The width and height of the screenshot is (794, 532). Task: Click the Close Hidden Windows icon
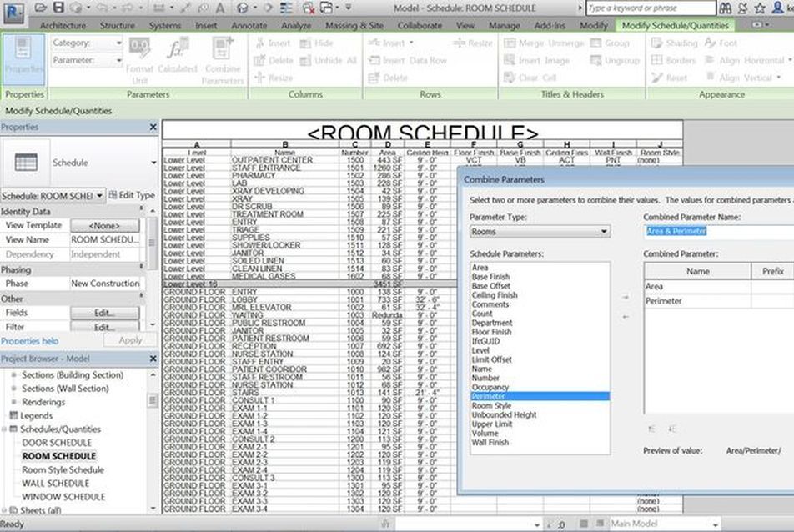tap(309, 8)
